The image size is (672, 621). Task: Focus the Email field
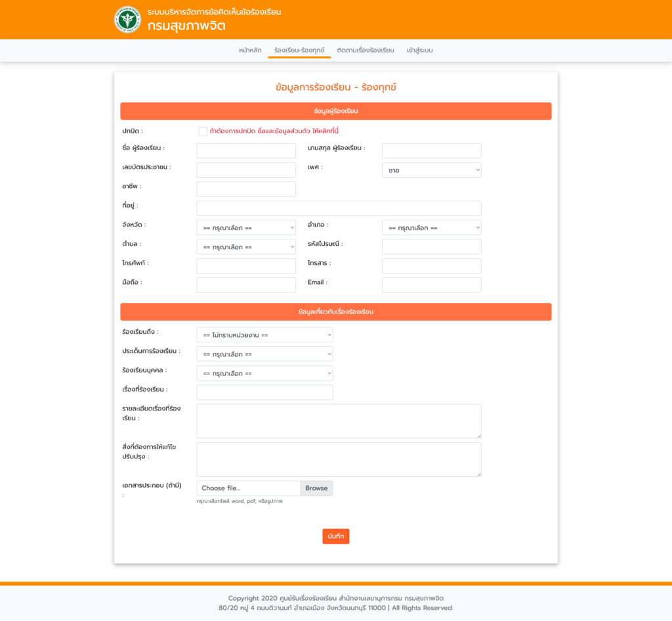[432, 285]
